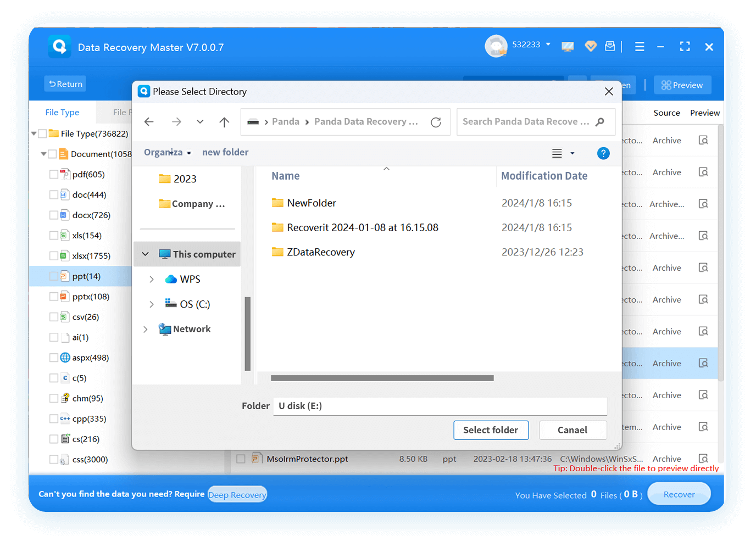Preview file in the highlighted Archive row
Viewport: 756px width, 547px height.
pos(703,363)
